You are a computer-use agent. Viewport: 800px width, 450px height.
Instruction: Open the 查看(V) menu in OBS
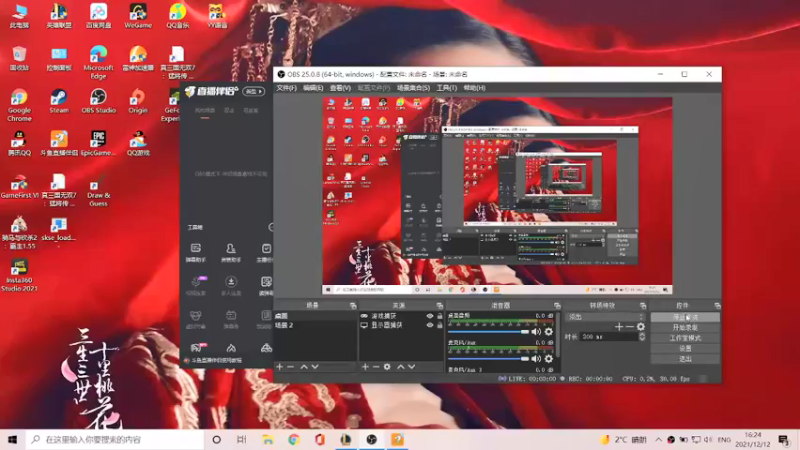pos(340,88)
